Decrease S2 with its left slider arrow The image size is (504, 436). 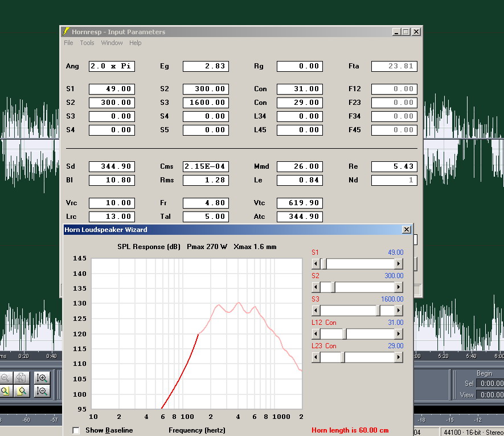coord(315,287)
